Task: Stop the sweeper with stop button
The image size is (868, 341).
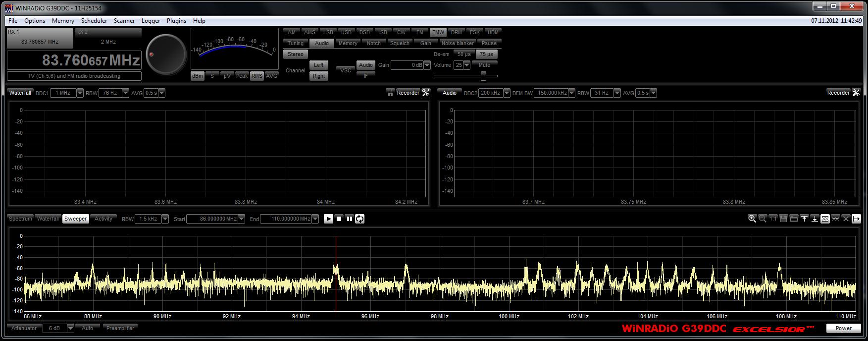Action: 339,219
